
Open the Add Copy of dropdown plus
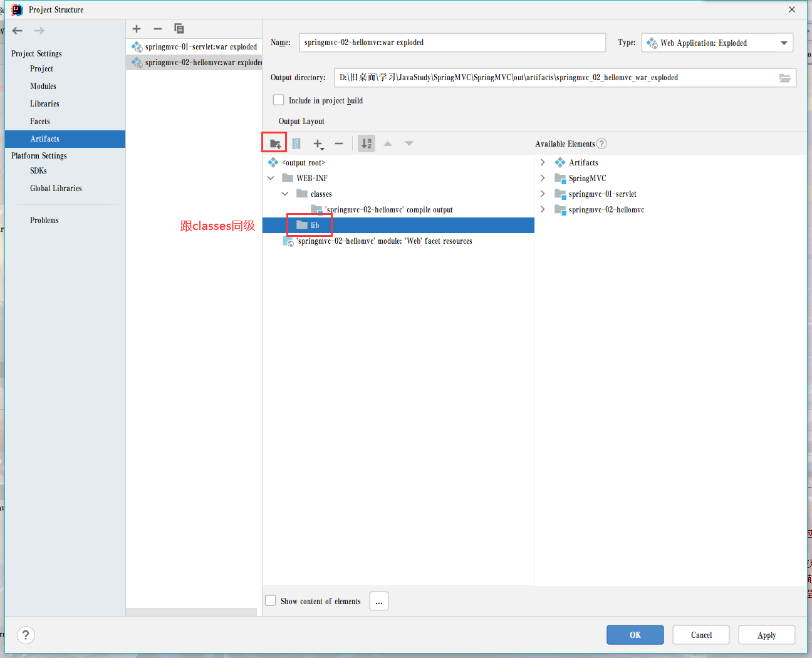coord(318,144)
